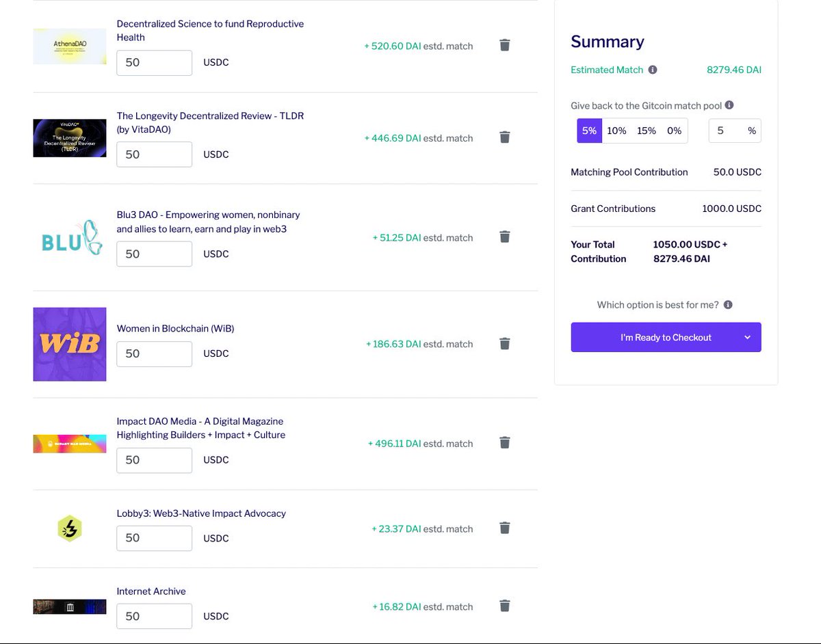Click the WiB project banner image
821x644 pixels.
click(69, 344)
